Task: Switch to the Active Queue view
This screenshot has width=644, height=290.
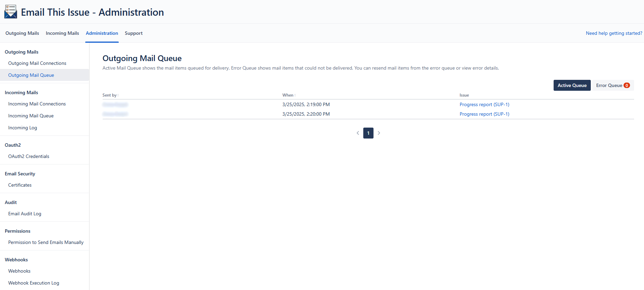Action: [572, 86]
